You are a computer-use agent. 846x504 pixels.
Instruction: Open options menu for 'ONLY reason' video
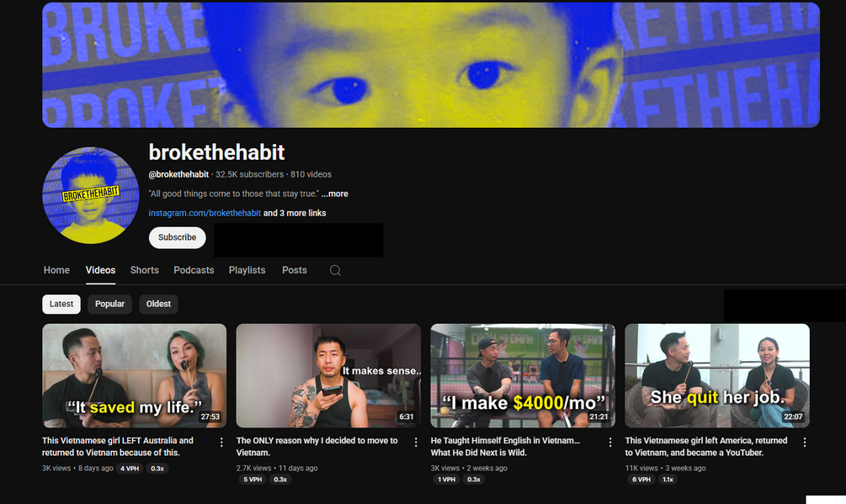pyautogui.click(x=416, y=442)
